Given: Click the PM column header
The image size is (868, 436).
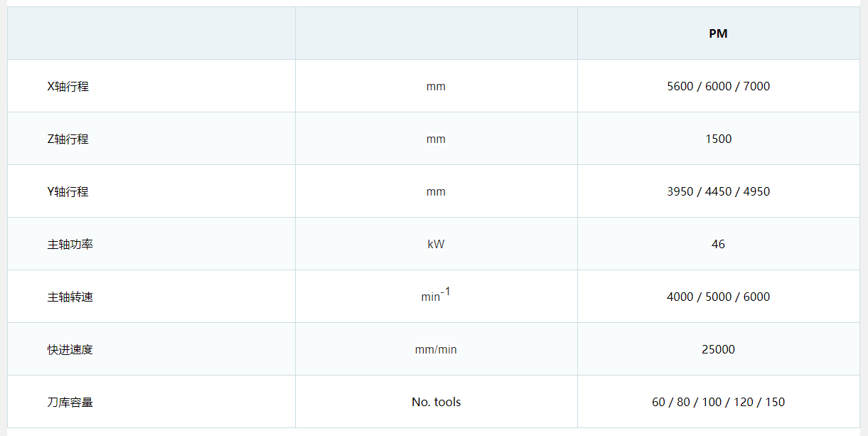Looking at the screenshot, I should click(x=718, y=33).
